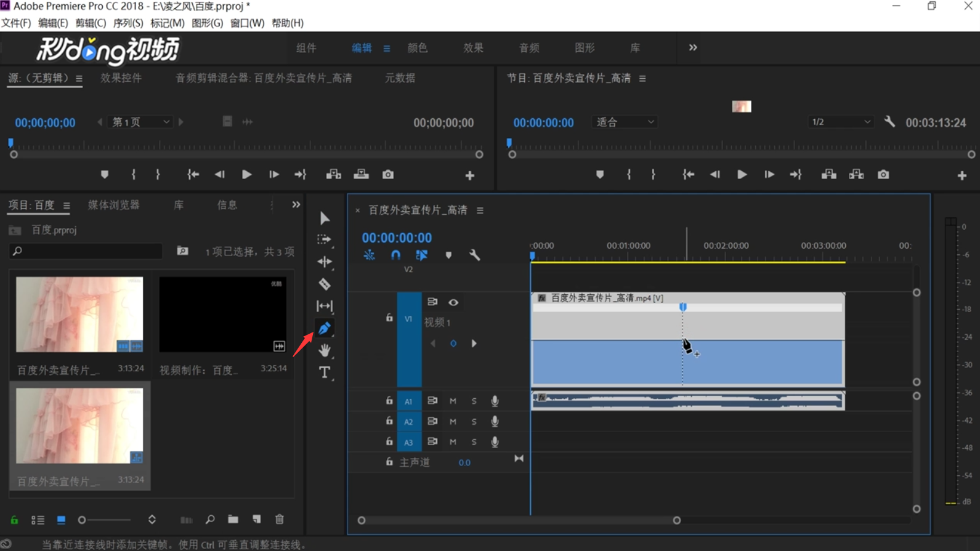
Task: Go to next keyframe on V1
Action: click(474, 344)
